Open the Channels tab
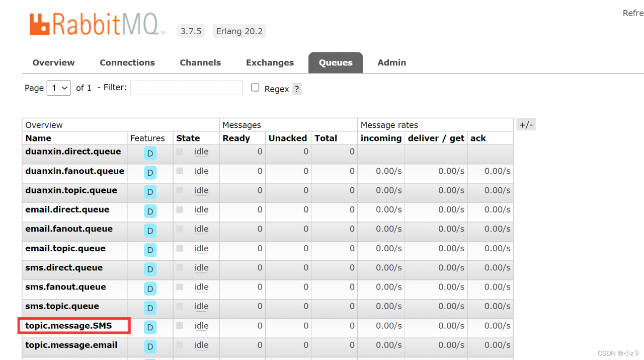Image resolution: width=644 pixels, height=360 pixels. [x=200, y=62]
